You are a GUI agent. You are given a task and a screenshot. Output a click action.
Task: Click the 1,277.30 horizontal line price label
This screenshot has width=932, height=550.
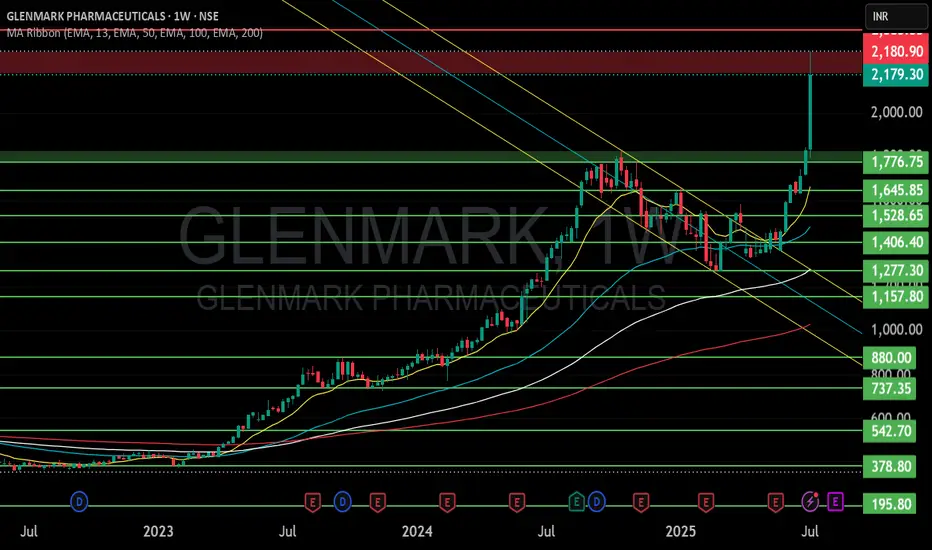pos(896,271)
